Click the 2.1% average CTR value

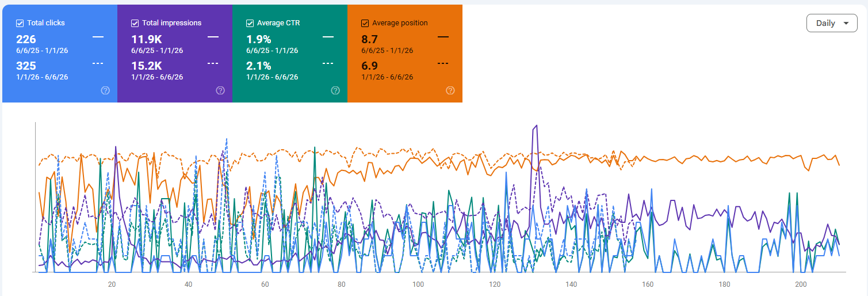[x=258, y=66]
